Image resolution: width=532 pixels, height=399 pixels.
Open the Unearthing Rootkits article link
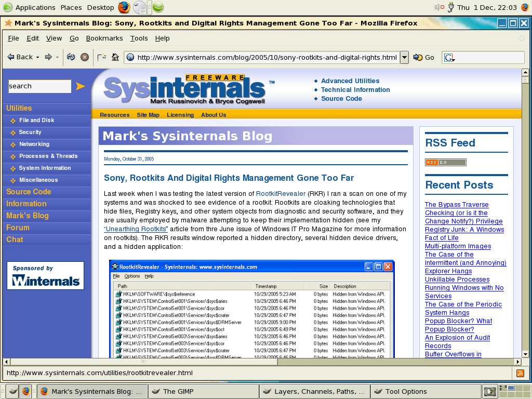[136, 229]
